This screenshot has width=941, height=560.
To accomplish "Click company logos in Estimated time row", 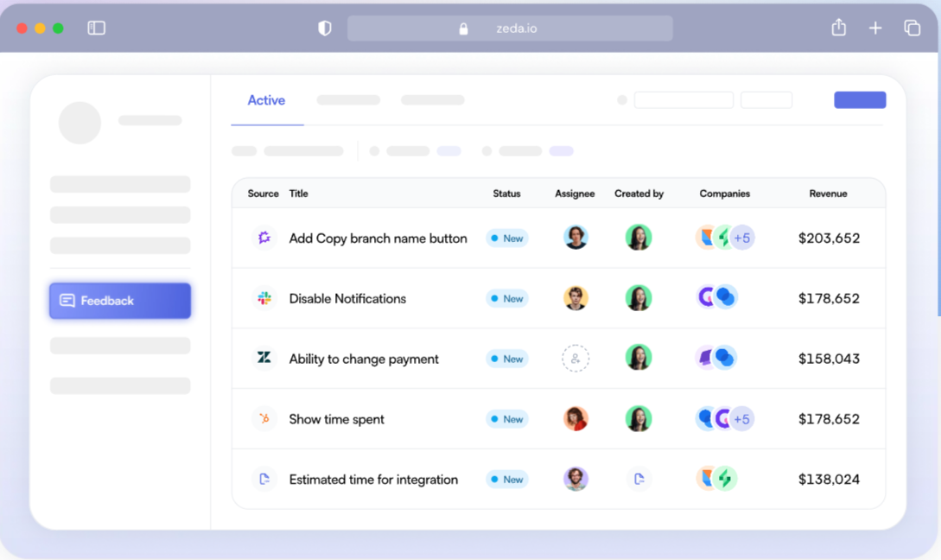I will pyautogui.click(x=716, y=479).
